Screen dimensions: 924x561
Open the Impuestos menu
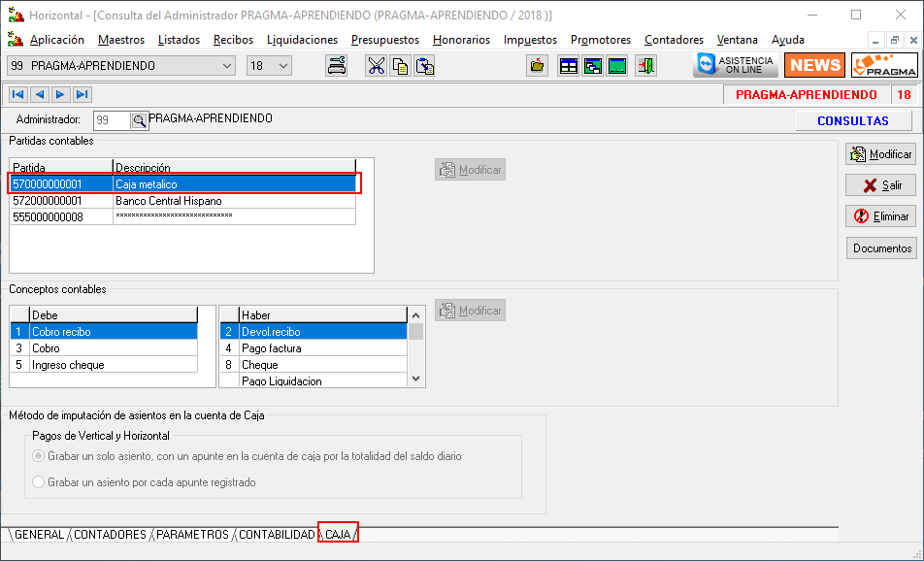click(530, 40)
